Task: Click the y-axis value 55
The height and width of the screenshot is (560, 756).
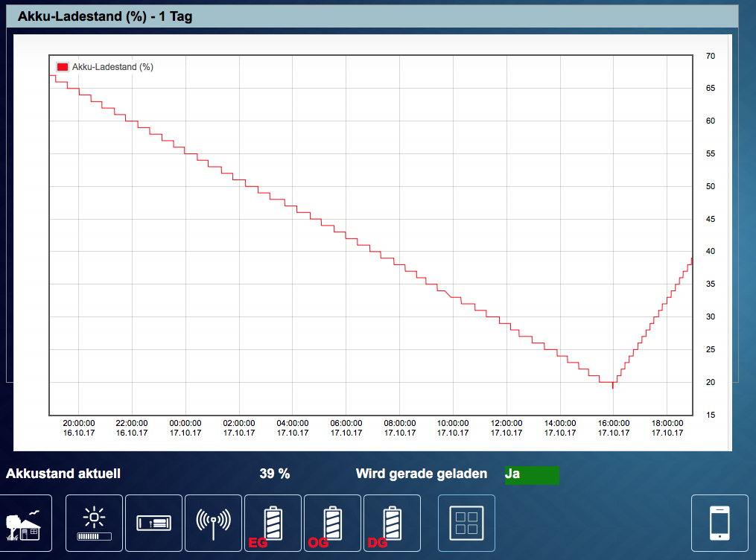Action: point(711,153)
